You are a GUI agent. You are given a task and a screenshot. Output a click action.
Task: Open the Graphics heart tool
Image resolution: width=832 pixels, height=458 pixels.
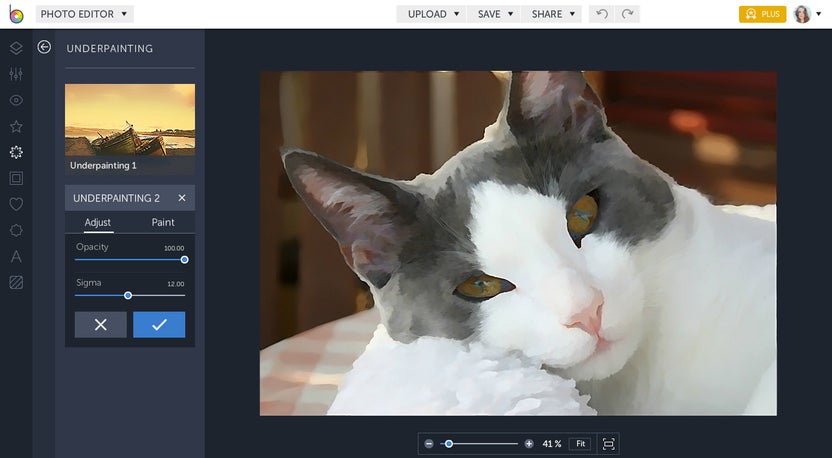pos(16,204)
